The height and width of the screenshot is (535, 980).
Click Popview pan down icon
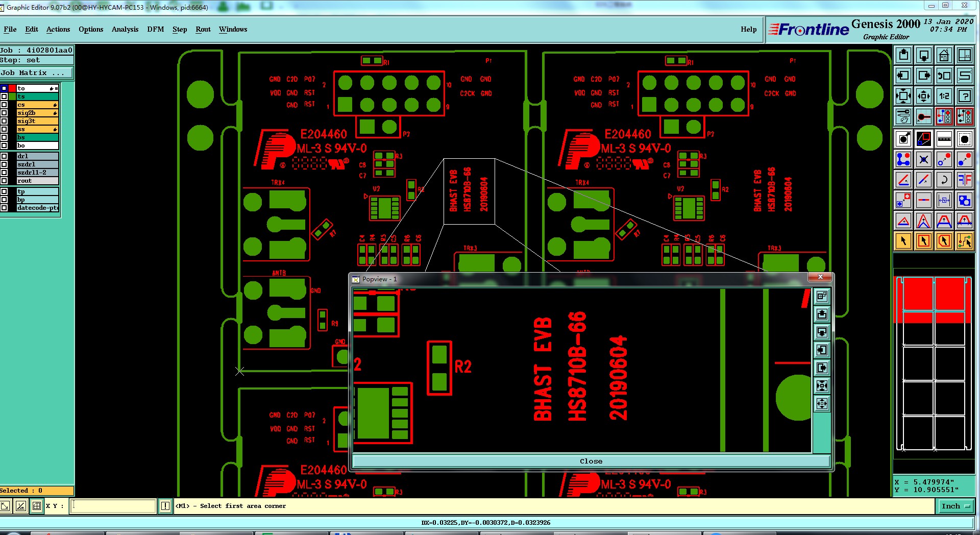[x=822, y=332]
